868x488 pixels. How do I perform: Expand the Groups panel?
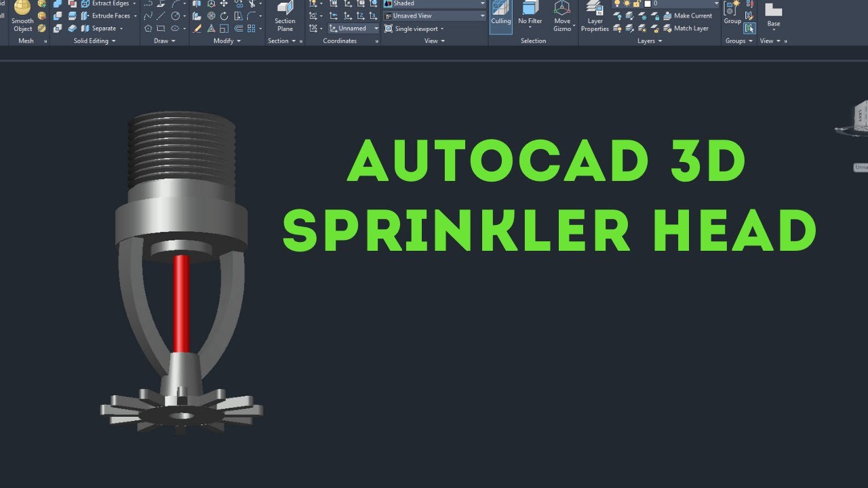(x=739, y=41)
